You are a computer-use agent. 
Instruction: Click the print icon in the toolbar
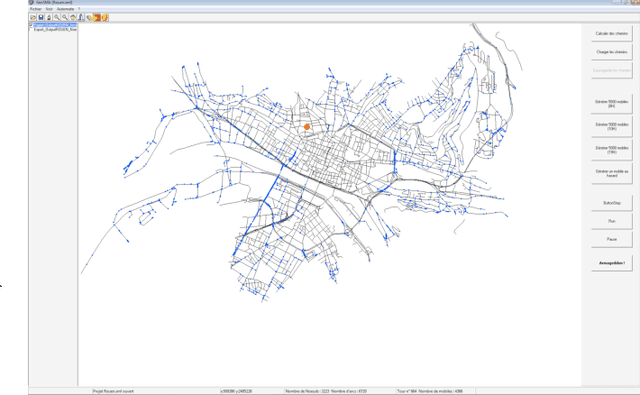point(49,17)
